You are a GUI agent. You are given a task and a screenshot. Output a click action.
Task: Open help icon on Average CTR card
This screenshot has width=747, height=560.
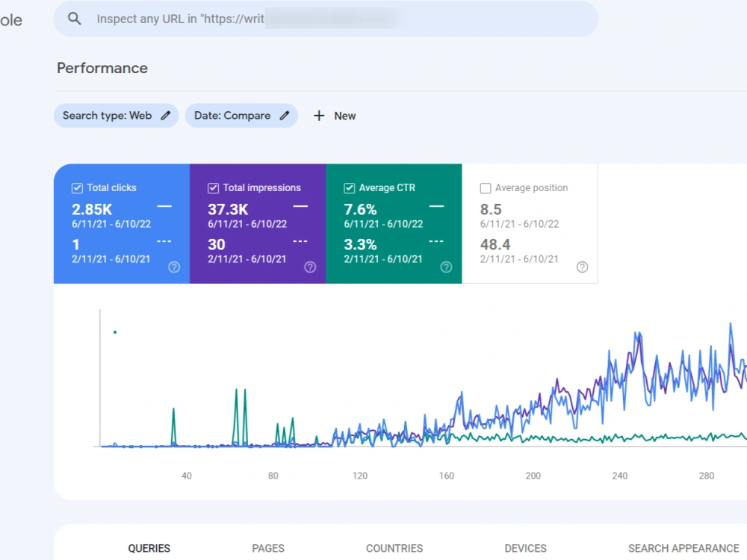coord(447,267)
